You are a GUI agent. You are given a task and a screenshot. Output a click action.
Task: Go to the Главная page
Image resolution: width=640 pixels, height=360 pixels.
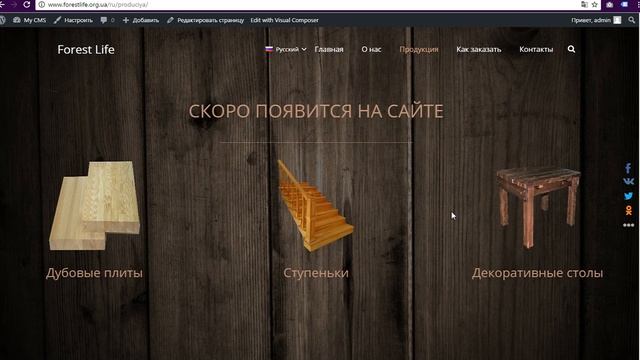[x=329, y=49]
